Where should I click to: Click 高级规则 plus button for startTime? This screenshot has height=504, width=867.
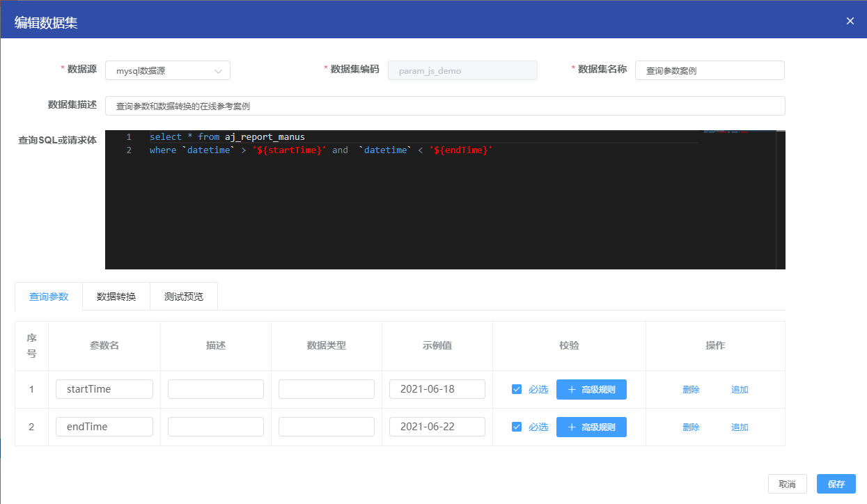(x=591, y=389)
